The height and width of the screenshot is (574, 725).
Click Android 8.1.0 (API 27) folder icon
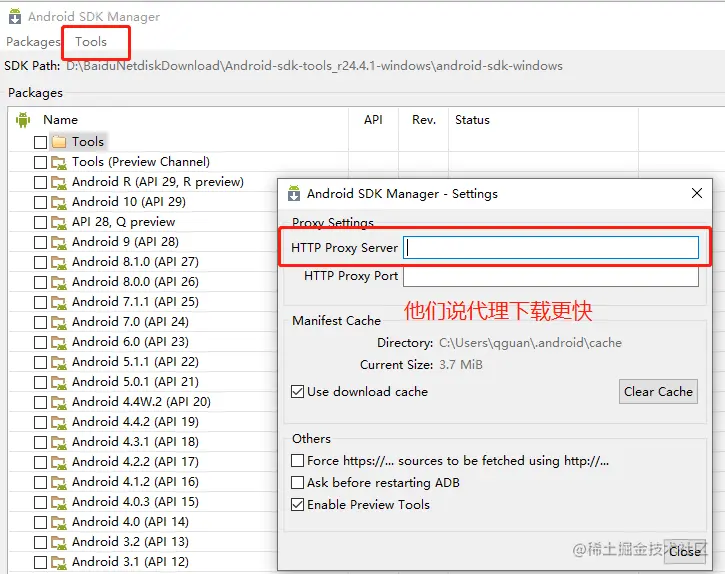pyautogui.click(x=59, y=262)
